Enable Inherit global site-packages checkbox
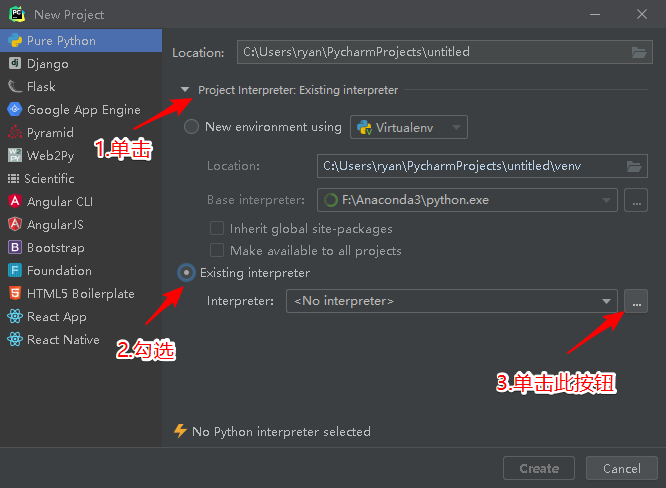The image size is (666, 488). click(217, 228)
